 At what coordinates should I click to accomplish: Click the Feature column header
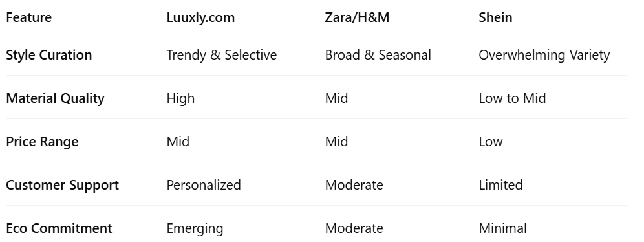pos(28,17)
